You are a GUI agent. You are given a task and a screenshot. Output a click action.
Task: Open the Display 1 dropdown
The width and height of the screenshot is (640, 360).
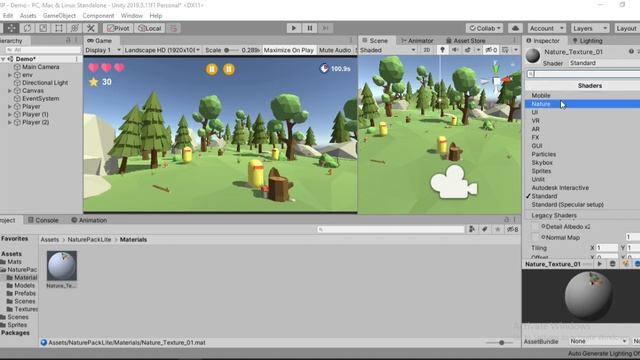(103, 50)
